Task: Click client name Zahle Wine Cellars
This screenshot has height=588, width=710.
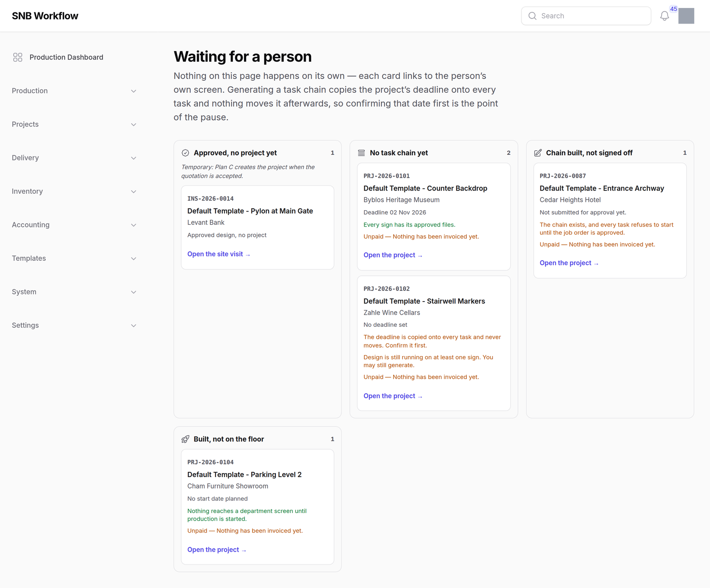Action: [392, 313]
